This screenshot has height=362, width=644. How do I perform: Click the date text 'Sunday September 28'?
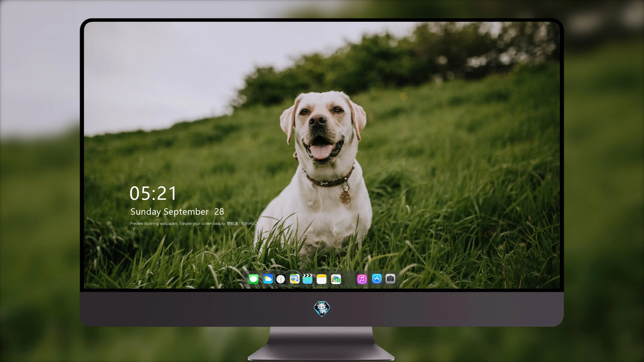[177, 212]
